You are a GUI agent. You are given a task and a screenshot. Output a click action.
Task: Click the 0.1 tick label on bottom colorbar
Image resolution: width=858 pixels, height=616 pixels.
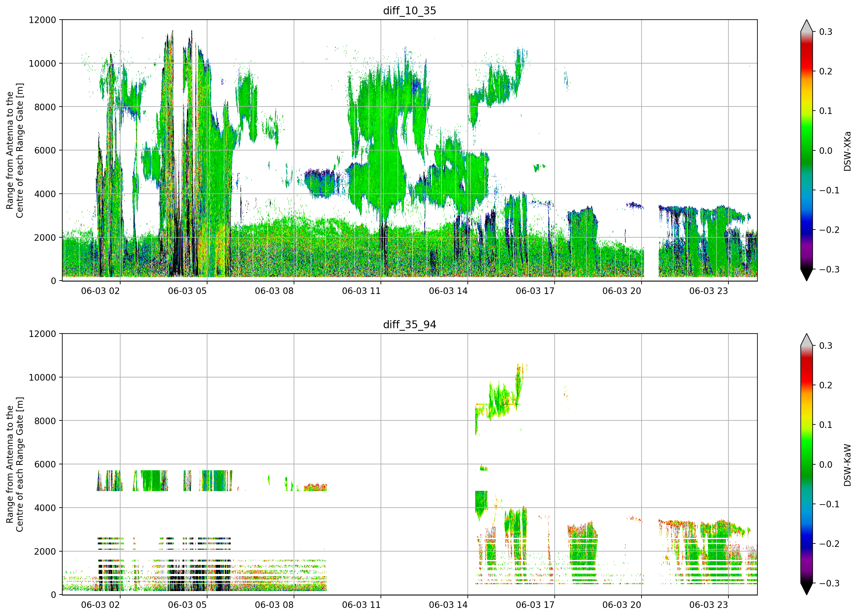coord(826,425)
